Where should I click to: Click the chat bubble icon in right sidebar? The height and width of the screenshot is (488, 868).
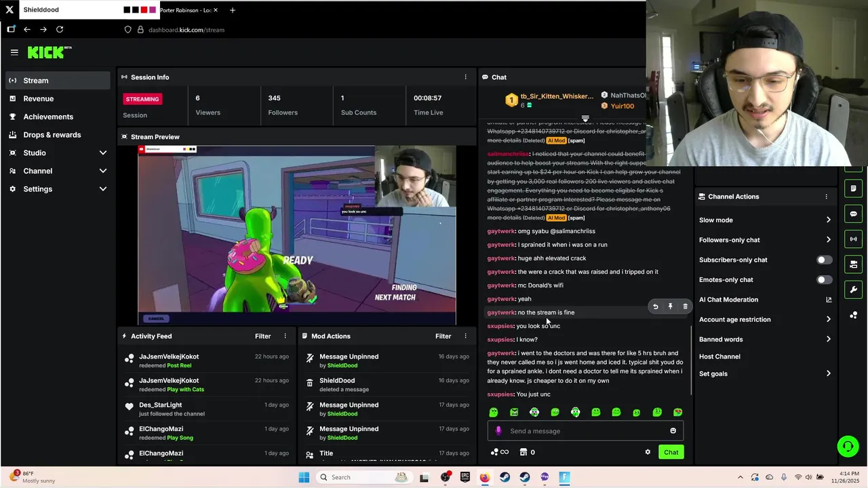(853, 213)
